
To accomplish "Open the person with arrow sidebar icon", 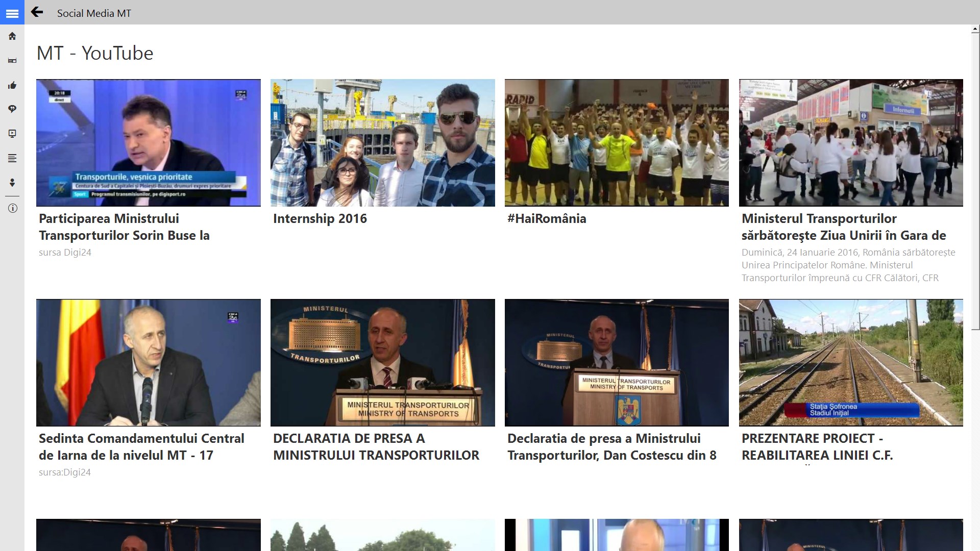I will [x=12, y=183].
